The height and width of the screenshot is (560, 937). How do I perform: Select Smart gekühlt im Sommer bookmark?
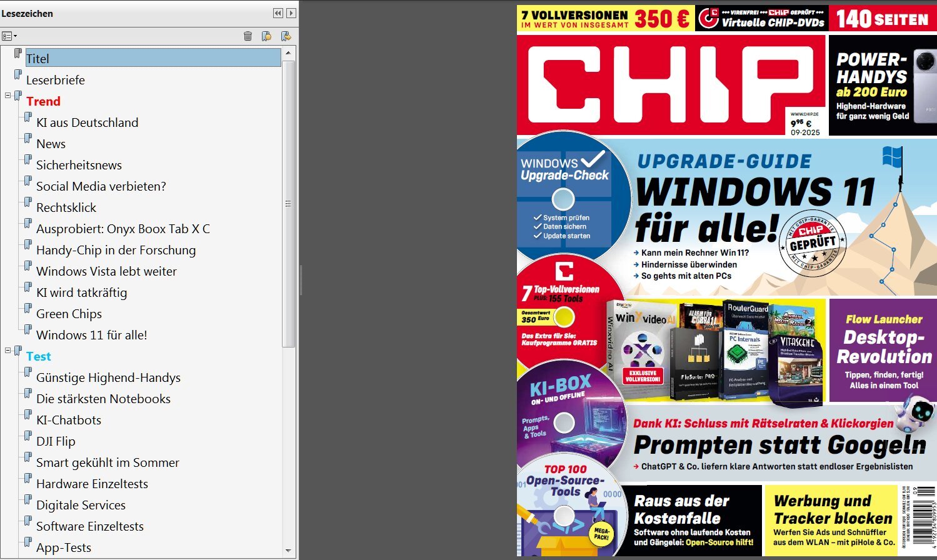(108, 462)
